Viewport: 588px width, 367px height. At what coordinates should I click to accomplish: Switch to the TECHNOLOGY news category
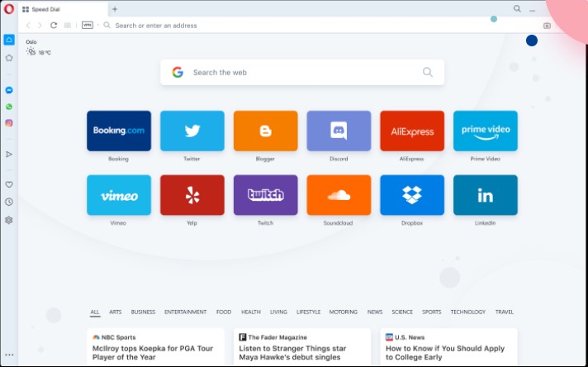[x=467, y=312]
